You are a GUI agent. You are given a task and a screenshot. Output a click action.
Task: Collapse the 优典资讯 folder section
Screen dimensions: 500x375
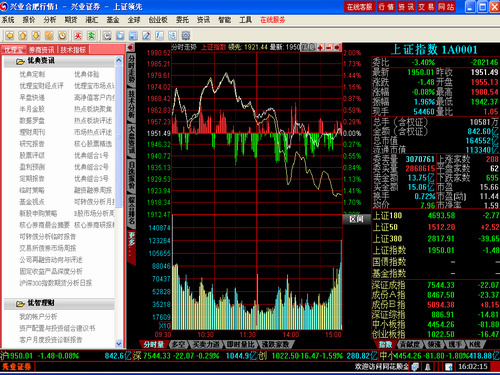coord(59,61)
